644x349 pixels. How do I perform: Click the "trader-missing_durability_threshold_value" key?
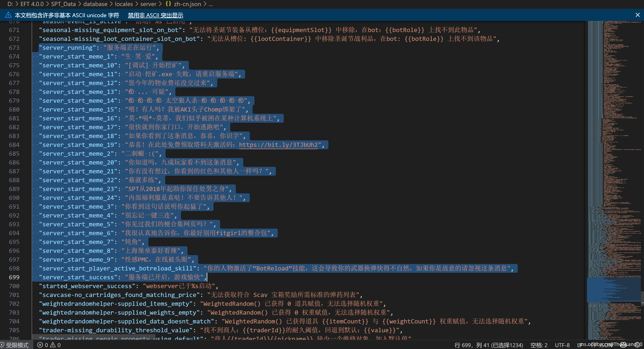pyautogui.click(x=116, y=330)
